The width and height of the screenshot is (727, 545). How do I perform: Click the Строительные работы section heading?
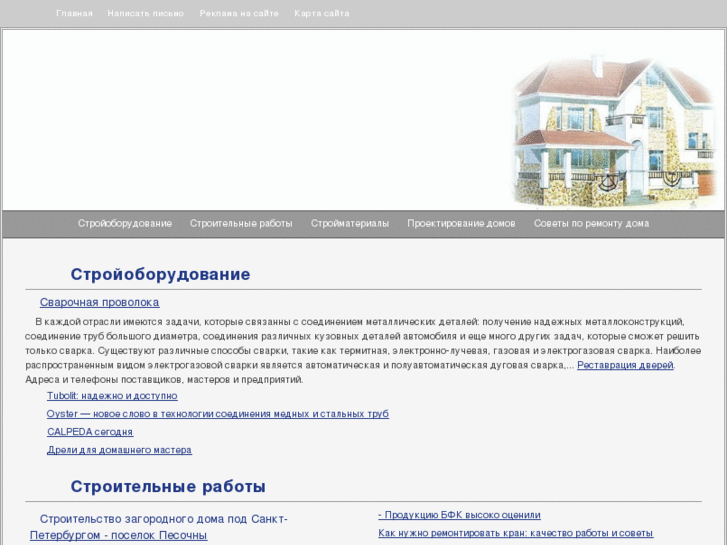168,487
